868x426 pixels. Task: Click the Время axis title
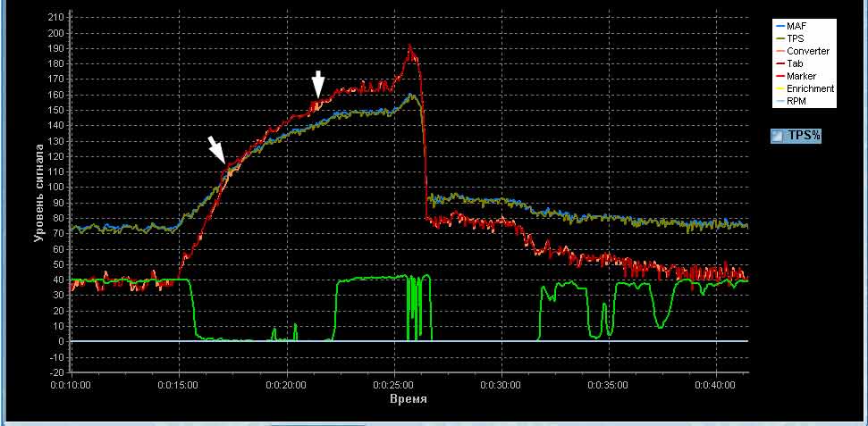point(409,399)
